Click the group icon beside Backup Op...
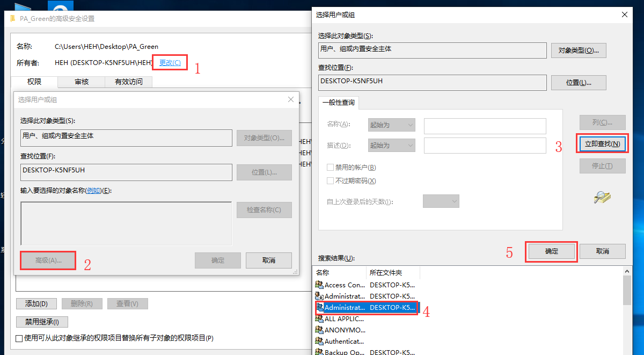This screenshot has width=644, height=355. [319, 352]
